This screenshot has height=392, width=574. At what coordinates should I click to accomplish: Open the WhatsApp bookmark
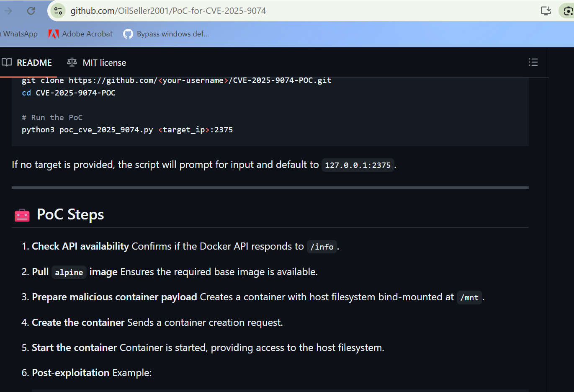(20, 34)
